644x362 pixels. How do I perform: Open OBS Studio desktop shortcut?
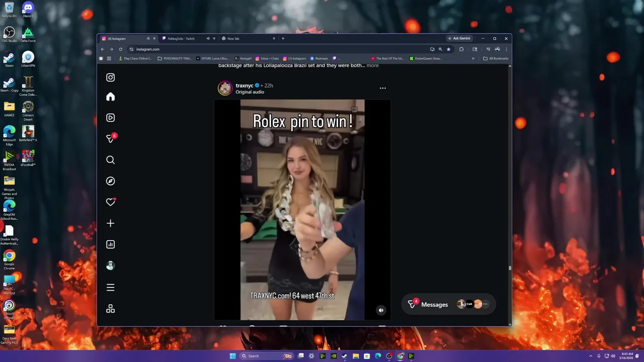9,34
